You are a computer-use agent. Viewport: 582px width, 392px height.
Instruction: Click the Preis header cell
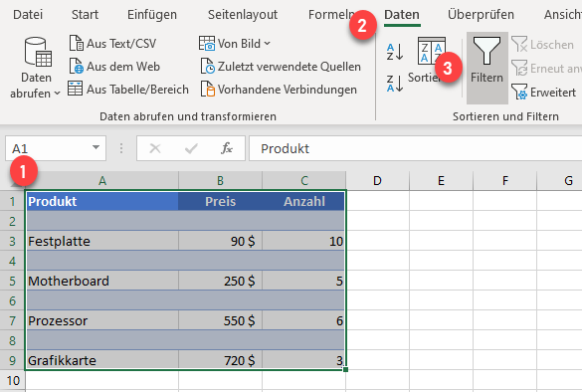click(220, 201)
